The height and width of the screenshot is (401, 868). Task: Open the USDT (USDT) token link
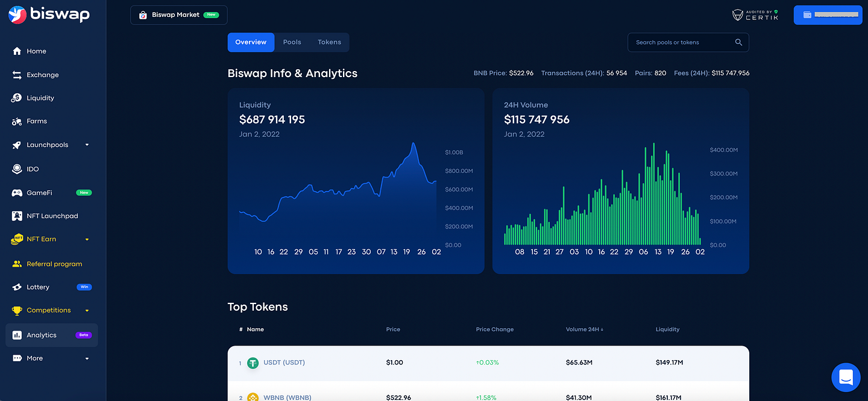284,362
